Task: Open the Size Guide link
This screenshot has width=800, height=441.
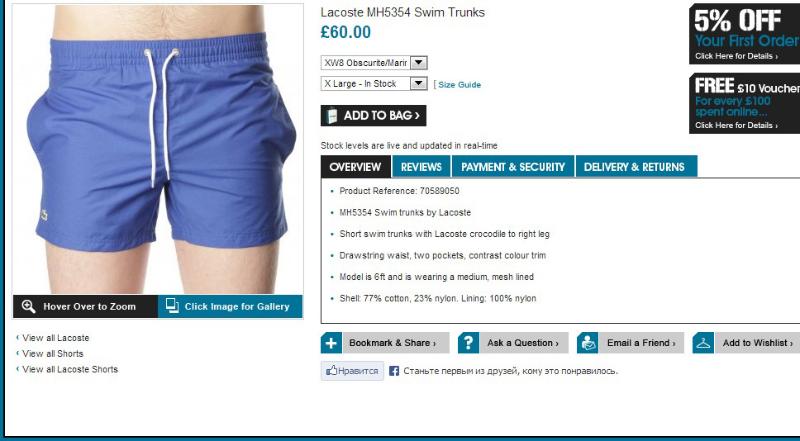Action: 459,85
